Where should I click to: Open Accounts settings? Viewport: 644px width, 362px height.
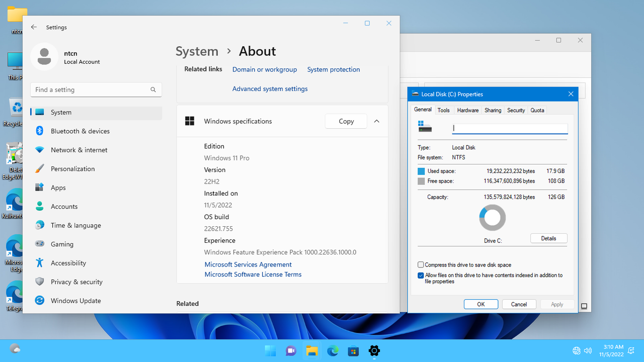(96, 207)
